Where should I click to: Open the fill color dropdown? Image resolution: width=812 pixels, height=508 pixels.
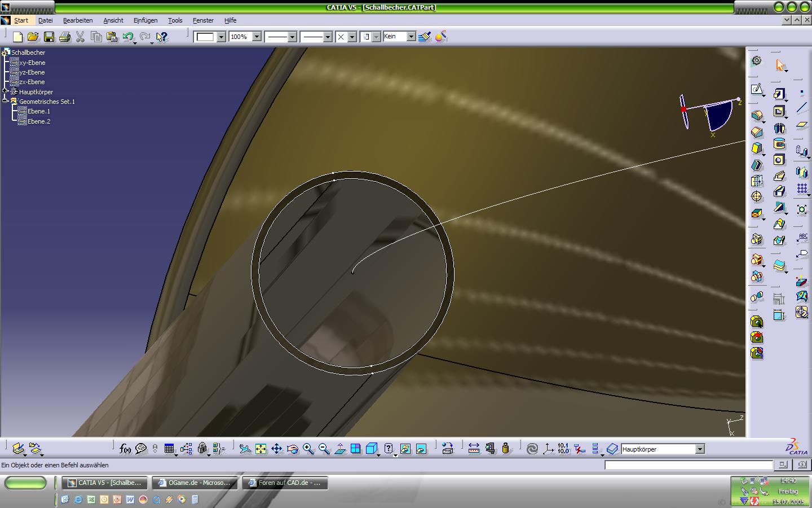tap(222, 37)
